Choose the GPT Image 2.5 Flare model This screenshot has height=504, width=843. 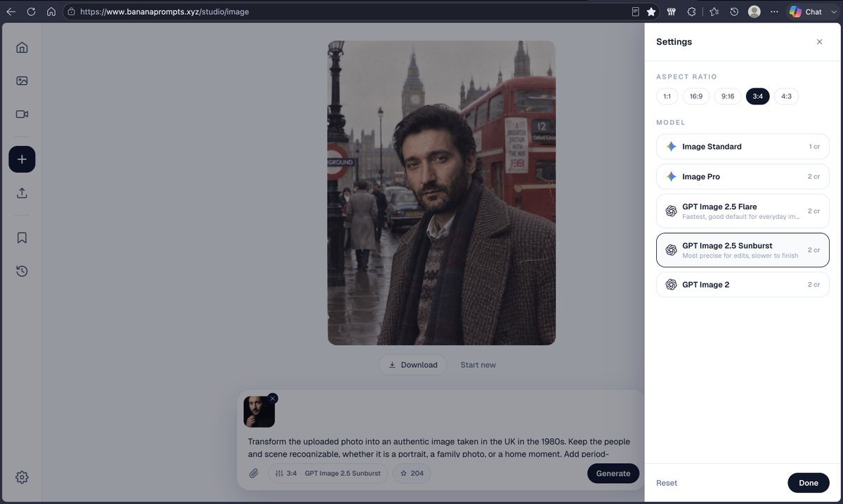point(743,211)
